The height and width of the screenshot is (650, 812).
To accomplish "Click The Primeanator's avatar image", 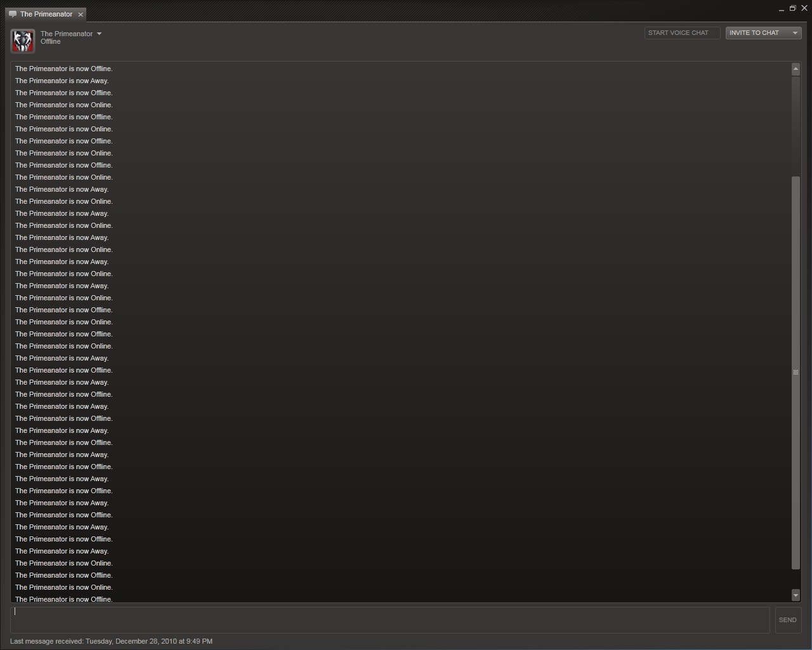I will coord(22,41).
